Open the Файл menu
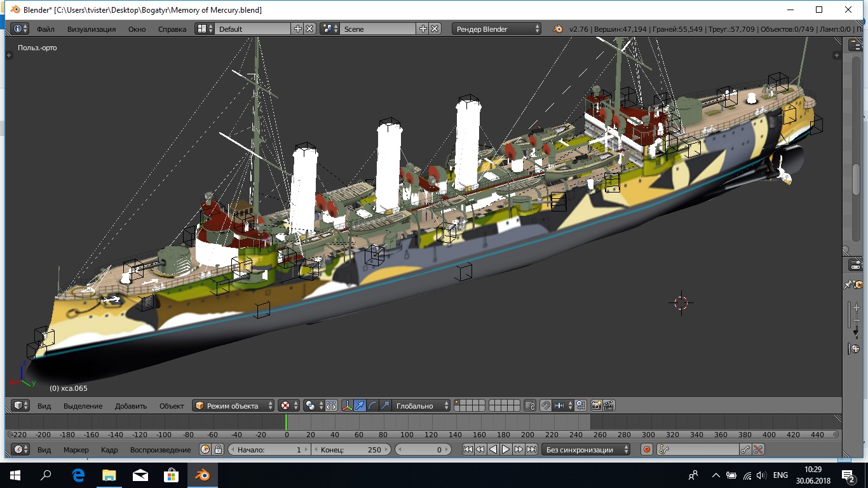 tap(45, 29)
